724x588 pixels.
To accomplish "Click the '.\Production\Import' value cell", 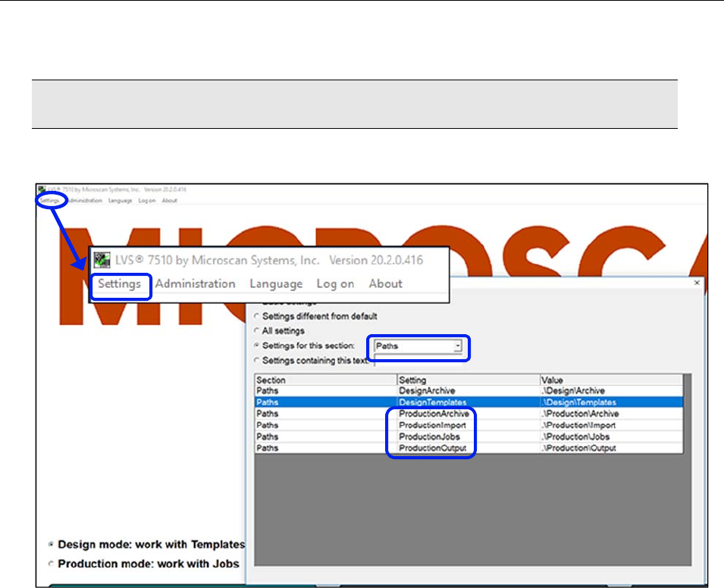I will coord(611,426).
